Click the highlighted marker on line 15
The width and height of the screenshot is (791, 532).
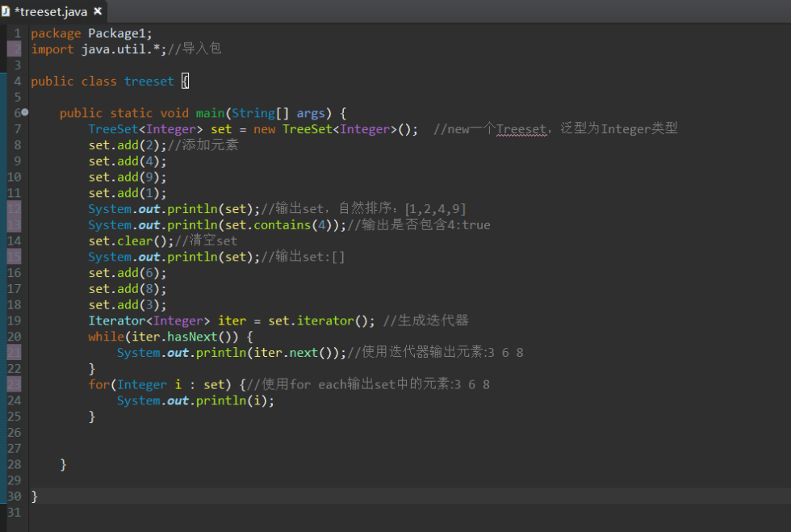(15, 257)
